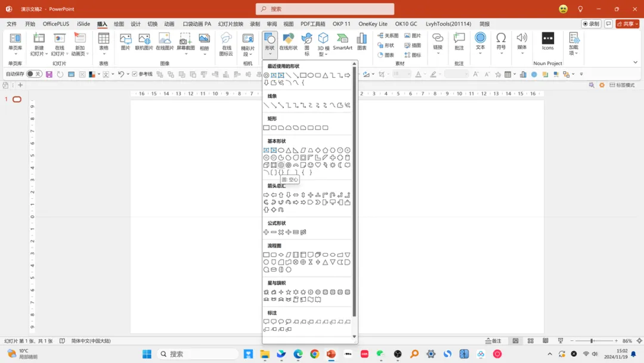Screen dimensions: 644x363
Task: Select the heart shape in 基本形状
Action: coord(318,165)
